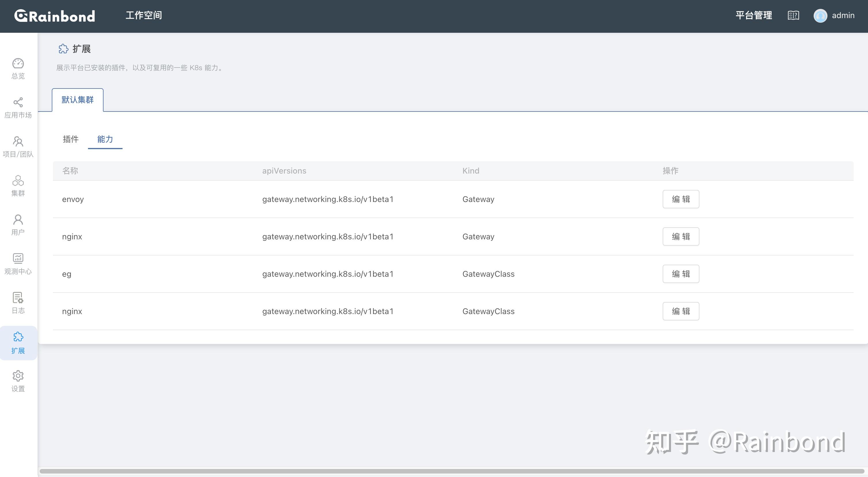Image resolution: width=868 pixels, height=477 pixels.
Task: Open the 工作空间 workspace menu
Action: (144, 15)
